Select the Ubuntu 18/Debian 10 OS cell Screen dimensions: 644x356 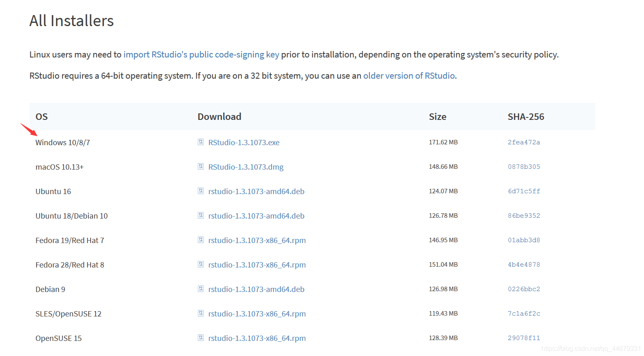(x=72, y=216)
